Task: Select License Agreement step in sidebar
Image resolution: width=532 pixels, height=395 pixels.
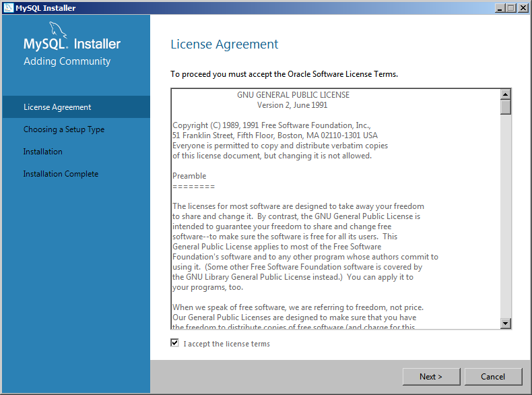Action: click(x=76, y=107)
